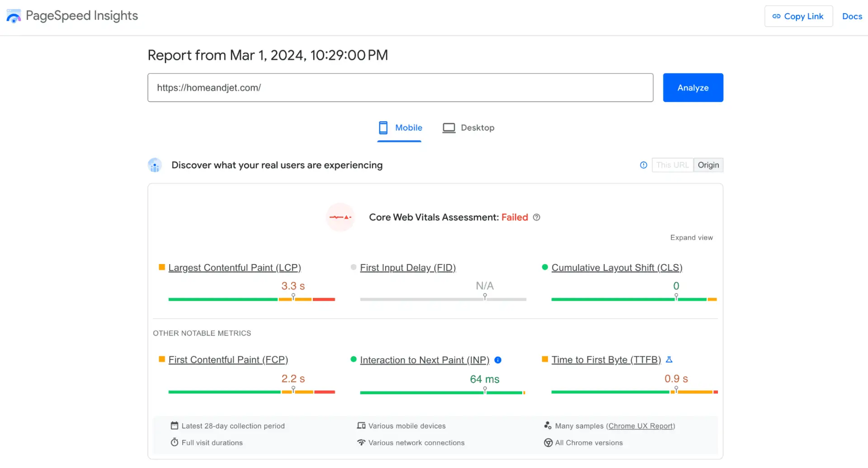Click the LCP value 3.3 s
Image resolution: width=868 pixels, height=468 pixels.
click(x=293, y=286)
